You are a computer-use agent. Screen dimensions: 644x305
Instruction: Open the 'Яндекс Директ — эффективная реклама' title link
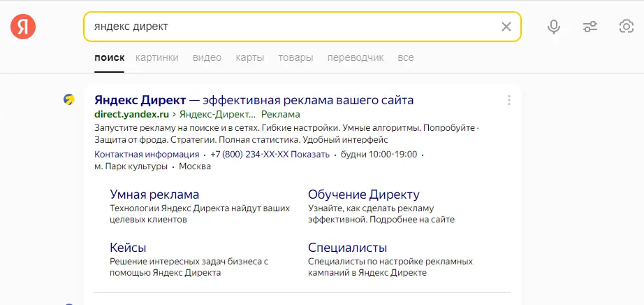[x=254, y=100]
